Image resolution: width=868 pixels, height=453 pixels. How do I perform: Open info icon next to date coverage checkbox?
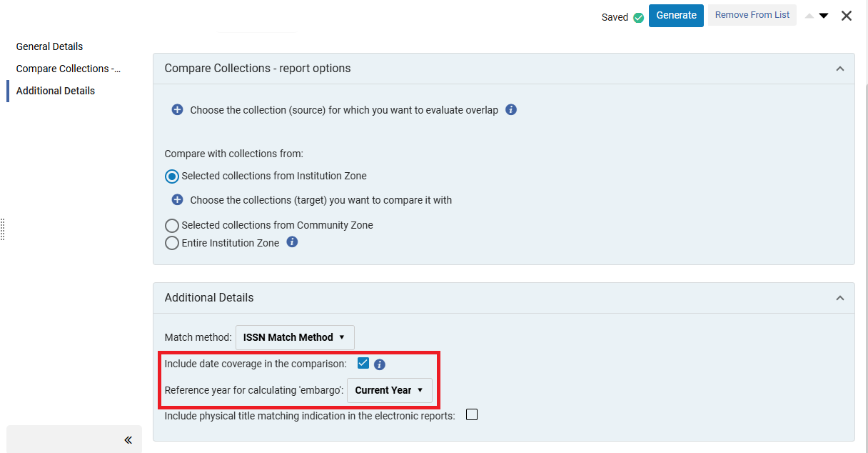tap(380, 364)
